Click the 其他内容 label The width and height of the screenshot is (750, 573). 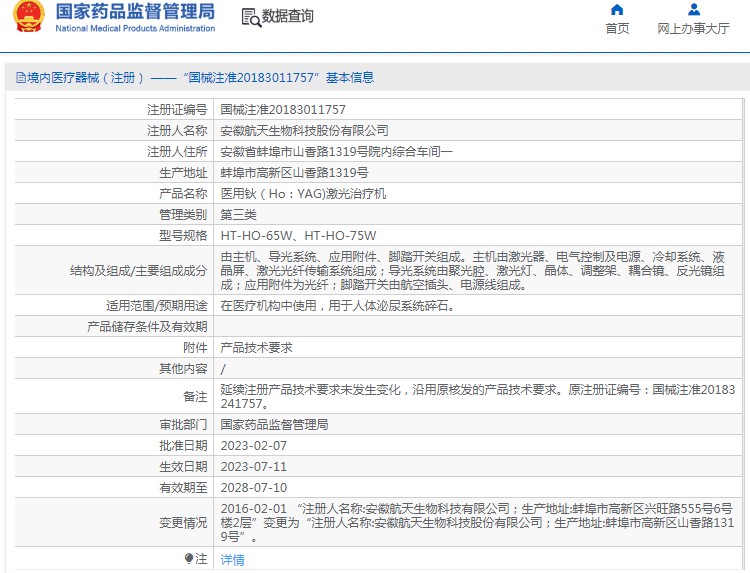click(183, 369)
